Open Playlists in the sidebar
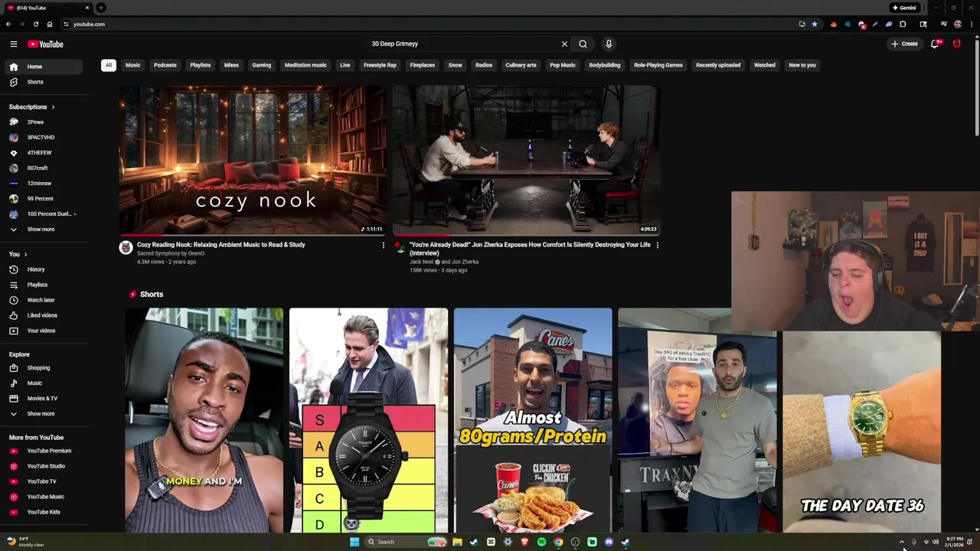Viewport: 980px width, 551px height. click(x=43, y=285)
